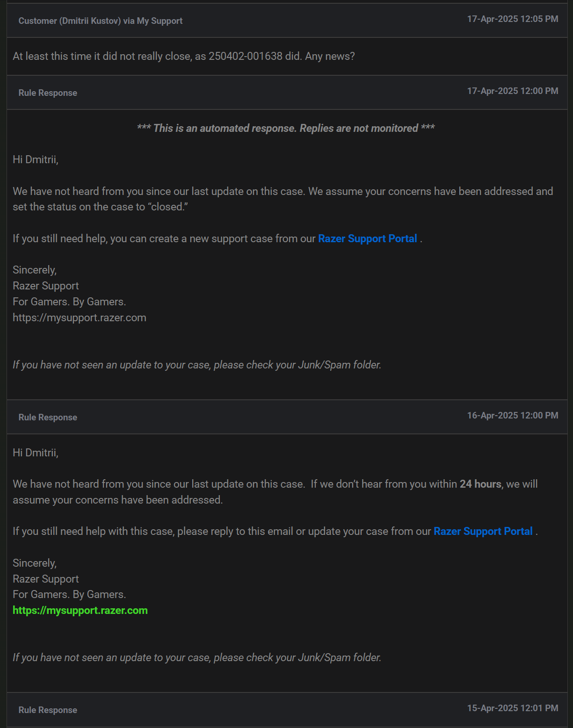Click Hi Dmitrii greeting in 16-Apr message
Screen dimensions: 573x728
click(36, 453)
